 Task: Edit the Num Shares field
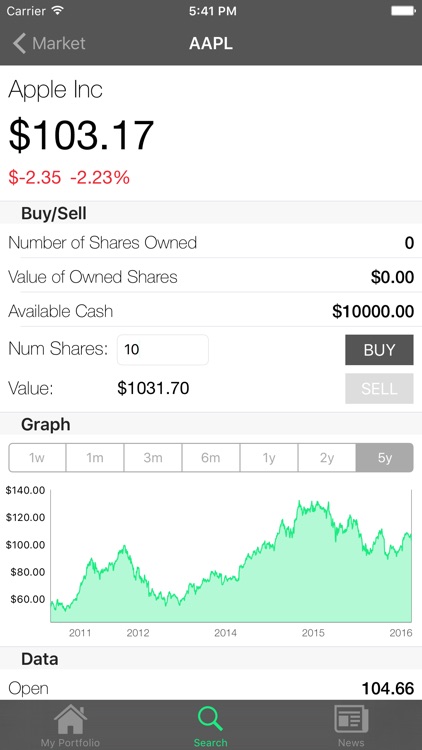(x=163, y=349)
